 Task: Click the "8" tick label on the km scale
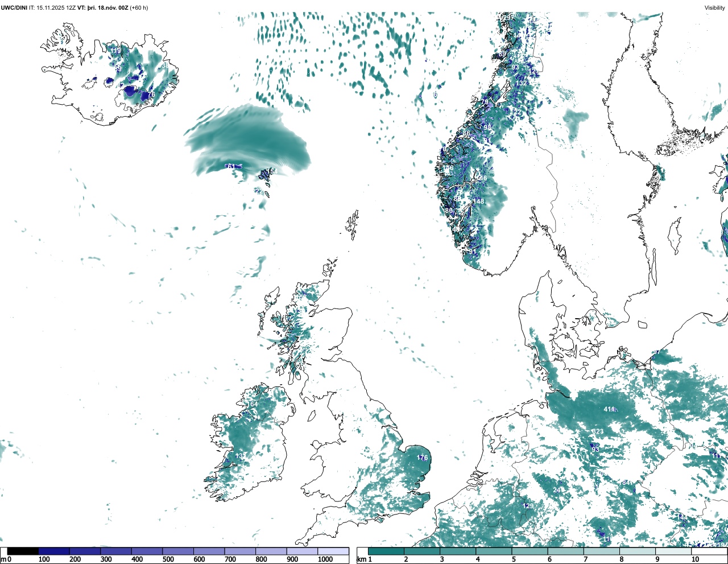[x=622, y=559]
